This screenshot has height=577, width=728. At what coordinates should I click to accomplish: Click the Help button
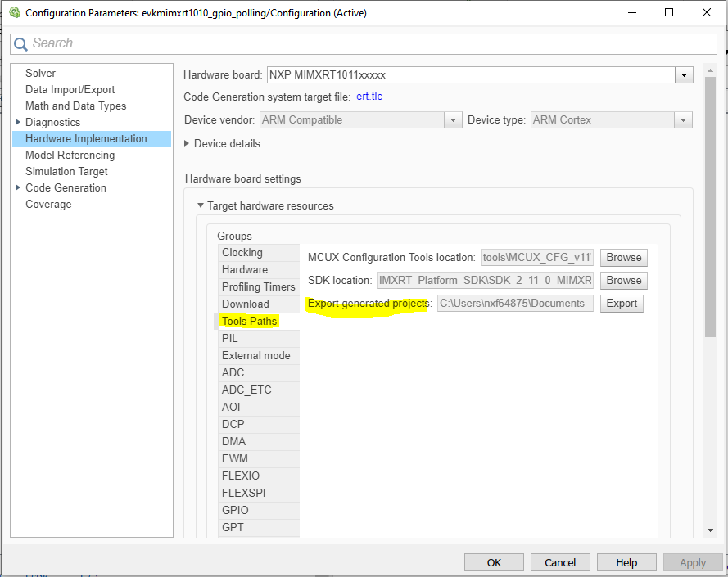(x=626, y=562)
